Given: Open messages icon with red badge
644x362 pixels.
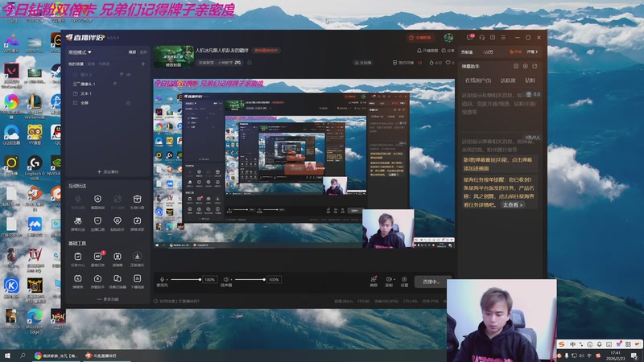Looking at the screenshot, I should (470, 37).
